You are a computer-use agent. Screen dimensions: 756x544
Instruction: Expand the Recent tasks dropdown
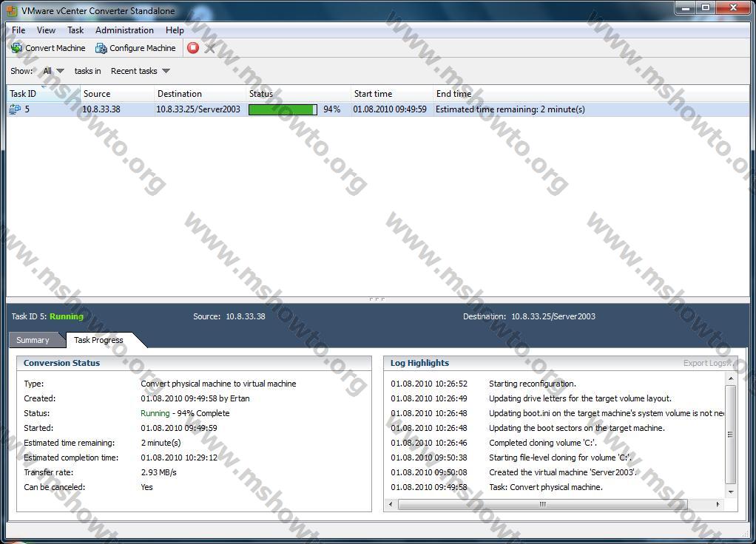[141, 71]
